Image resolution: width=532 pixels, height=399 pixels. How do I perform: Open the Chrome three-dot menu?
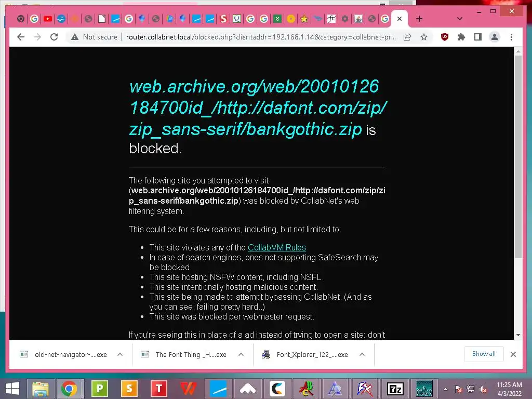tap(511, 37)
